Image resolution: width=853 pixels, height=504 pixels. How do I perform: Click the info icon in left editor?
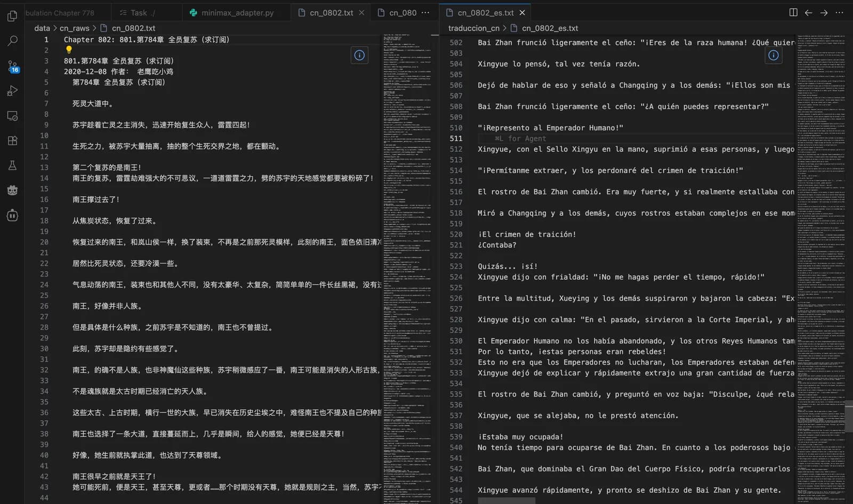click(359, 55)
